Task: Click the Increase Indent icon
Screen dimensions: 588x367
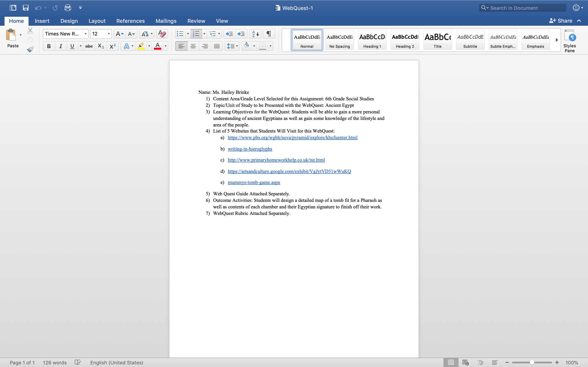Action: click(x=241, y=34)
